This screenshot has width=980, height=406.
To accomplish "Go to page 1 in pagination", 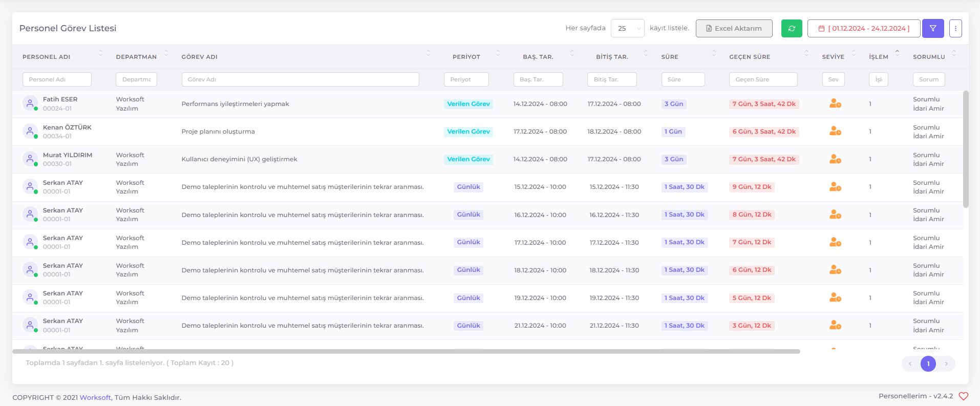I will pos(928,364).
